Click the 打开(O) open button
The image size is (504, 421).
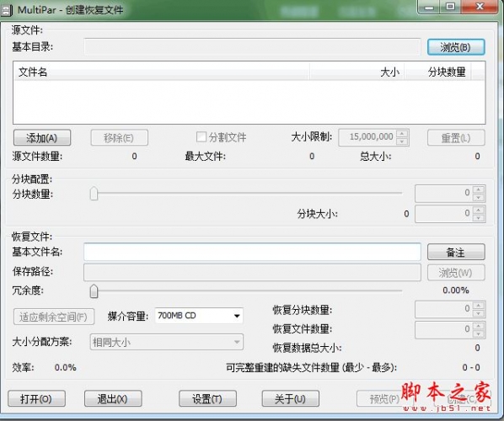36,398
